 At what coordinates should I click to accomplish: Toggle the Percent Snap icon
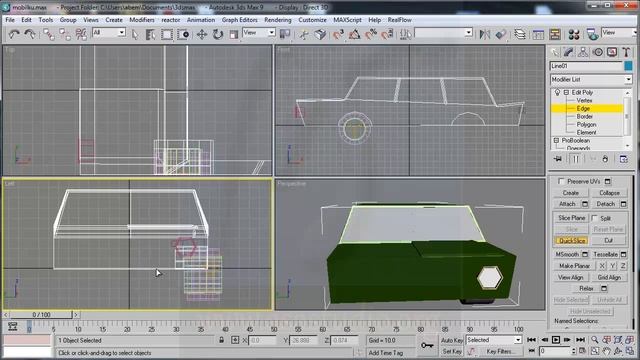point(371,35)
